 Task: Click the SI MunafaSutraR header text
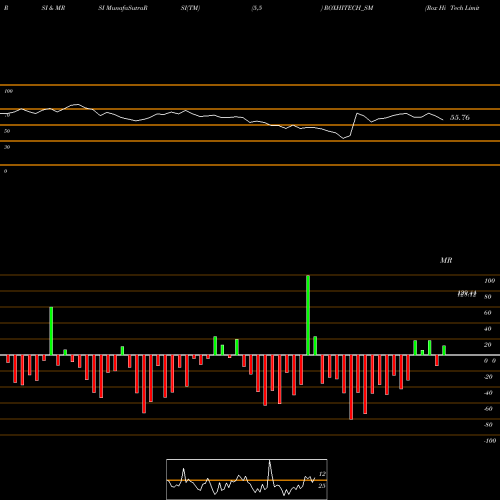click(x=123, y=8)
